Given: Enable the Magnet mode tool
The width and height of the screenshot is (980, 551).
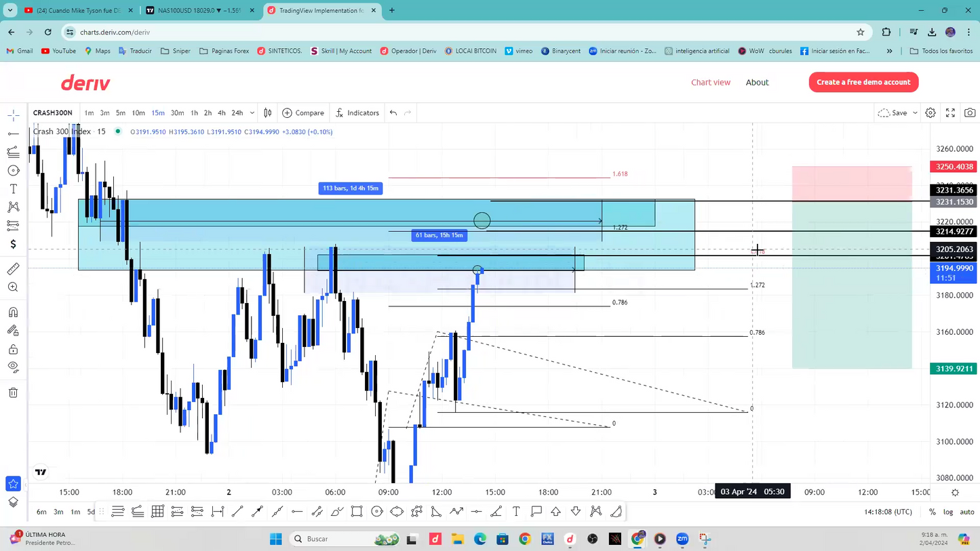Looking at the screenshot, I should (x=13, y=312).
